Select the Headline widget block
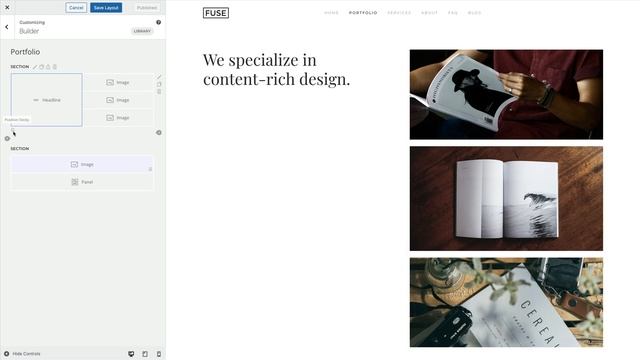 pyautogui.click(x=47, y=100)
